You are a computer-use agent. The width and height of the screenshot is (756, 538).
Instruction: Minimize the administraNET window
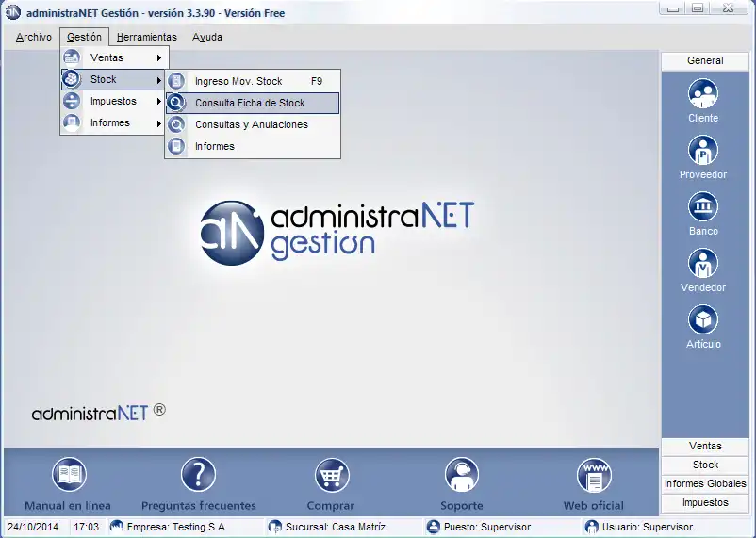pos(673,8)
